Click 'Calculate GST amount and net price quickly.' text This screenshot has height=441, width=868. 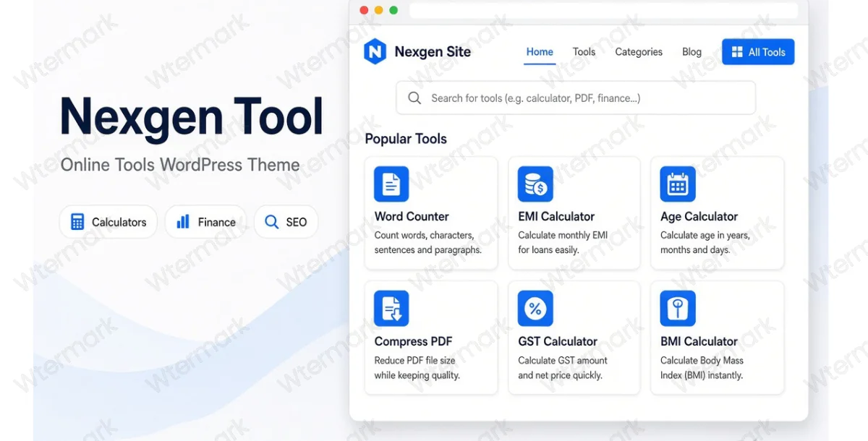[563, 368]
